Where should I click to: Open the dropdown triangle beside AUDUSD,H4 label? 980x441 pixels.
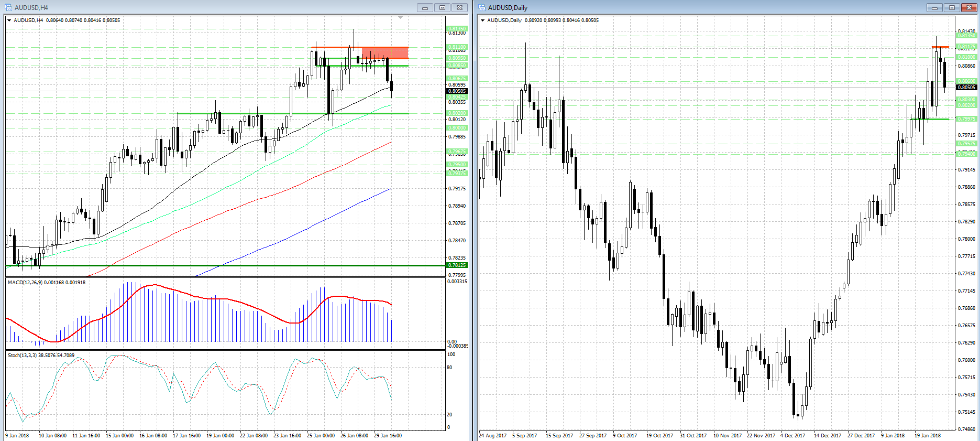pyautogui.click(x=9, y=20)
